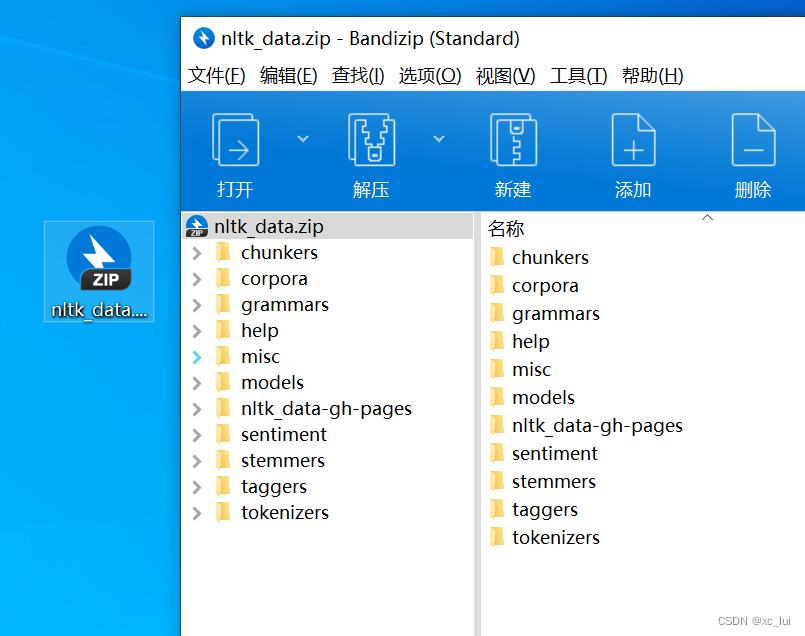The image size is (805, 636).
Task: Open the dropdown arrow next to 打开
Action: coord(303,139)
